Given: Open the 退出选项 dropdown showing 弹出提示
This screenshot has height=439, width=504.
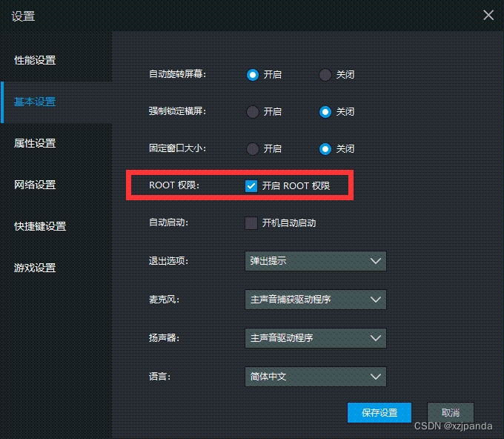Looking at the screenshot, I should (315, 261).
